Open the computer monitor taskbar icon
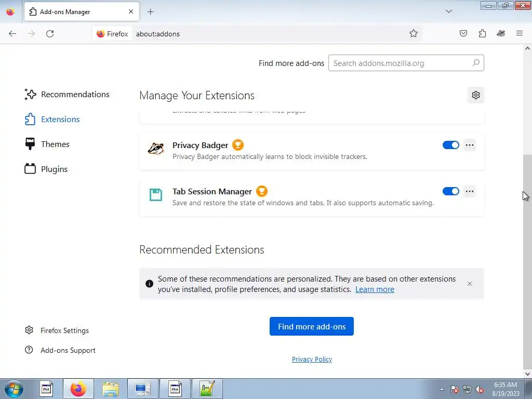Image resolution: width=532 pixels, height=399 pixels. [142, 389]
